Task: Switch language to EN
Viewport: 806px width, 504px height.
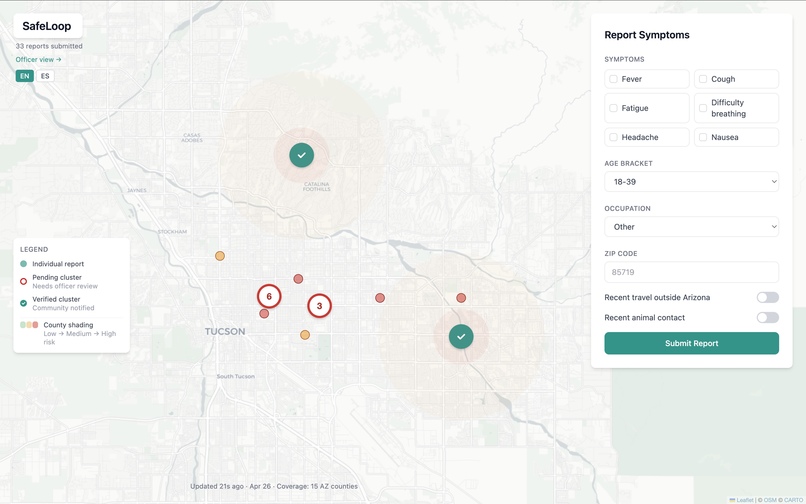Action: coord(25,76)
